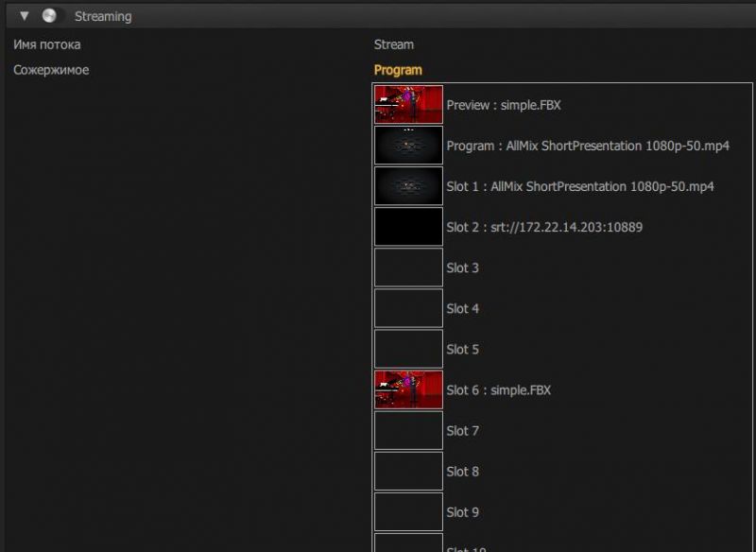
Task: Choose the 'Slot 4' text entry
Action: (462, 308)
